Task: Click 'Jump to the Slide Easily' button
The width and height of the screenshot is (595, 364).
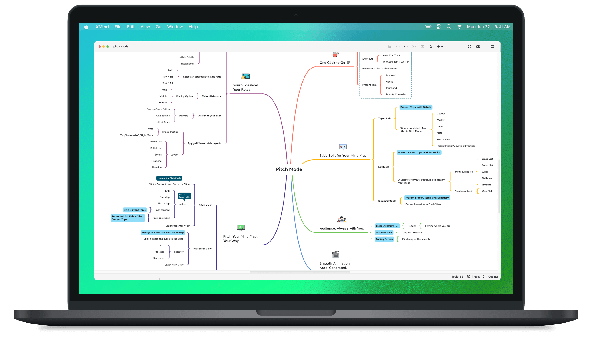Action: [169, 178]
